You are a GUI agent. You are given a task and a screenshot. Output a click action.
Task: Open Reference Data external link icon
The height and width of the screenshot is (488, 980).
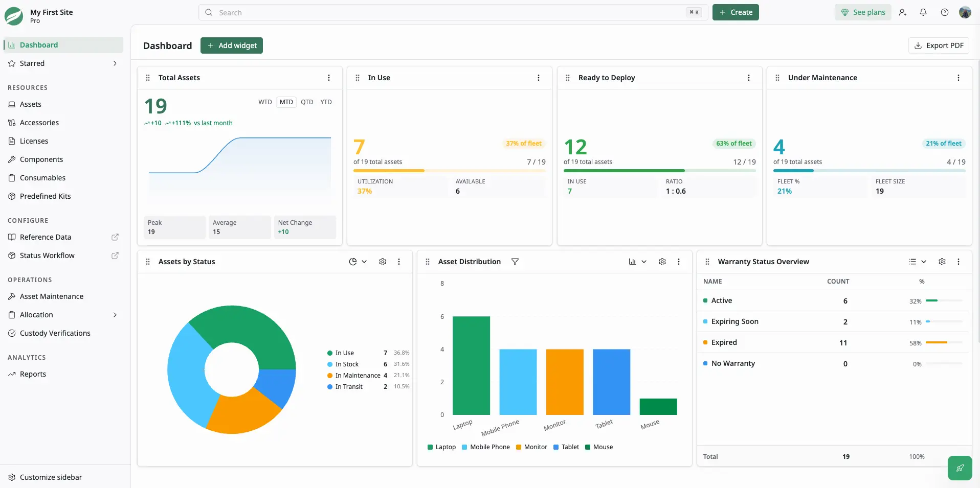pos(115,237)
